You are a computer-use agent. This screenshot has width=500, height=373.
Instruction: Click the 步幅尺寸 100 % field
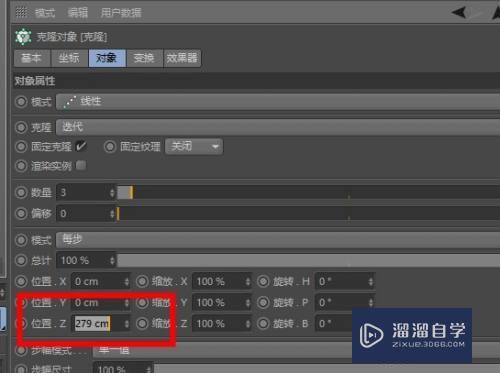123,368
